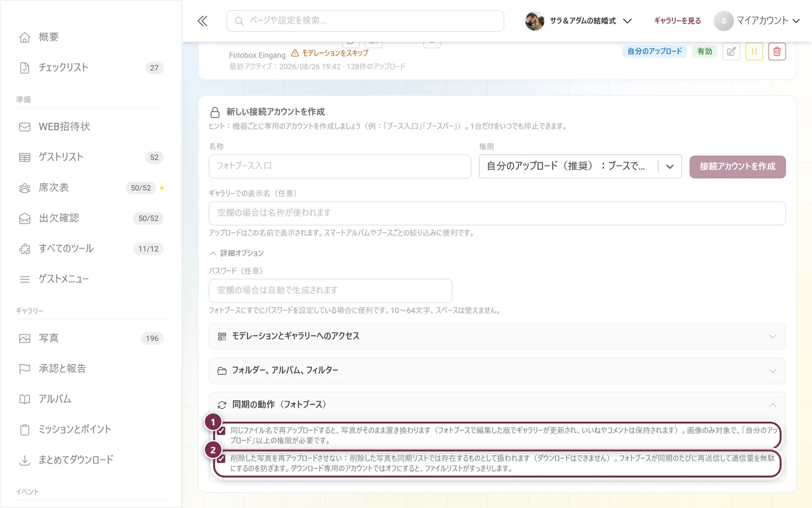Click the ミッションとポイント clipboard icon
The height and width of the screenshot is (508, 812).
(25, 430)
